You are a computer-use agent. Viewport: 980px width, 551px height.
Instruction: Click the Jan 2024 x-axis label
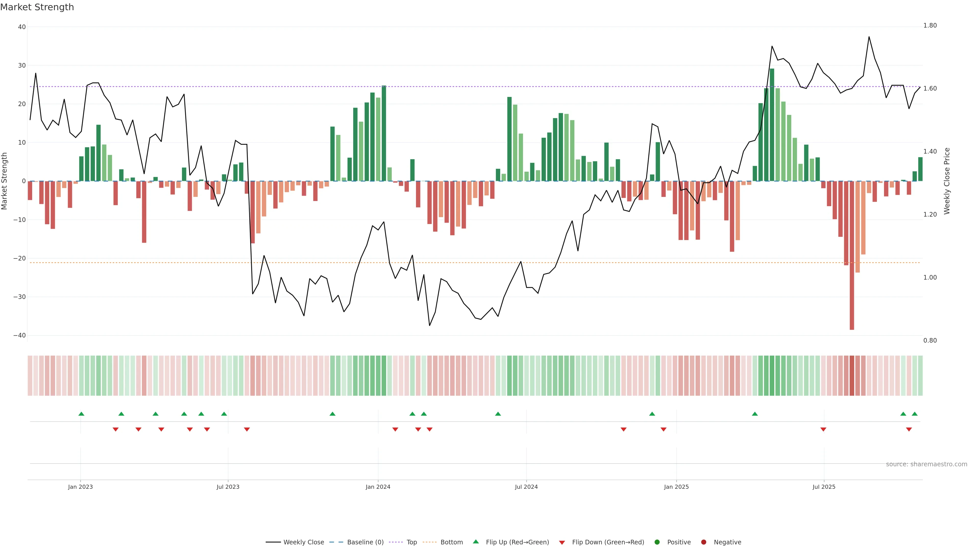(x=378, y=487)
